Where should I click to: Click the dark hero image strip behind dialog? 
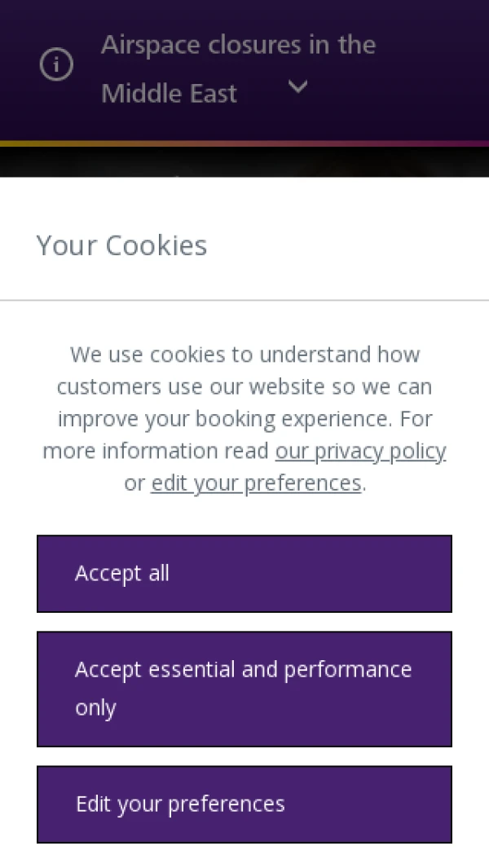[x=244, y=162]
